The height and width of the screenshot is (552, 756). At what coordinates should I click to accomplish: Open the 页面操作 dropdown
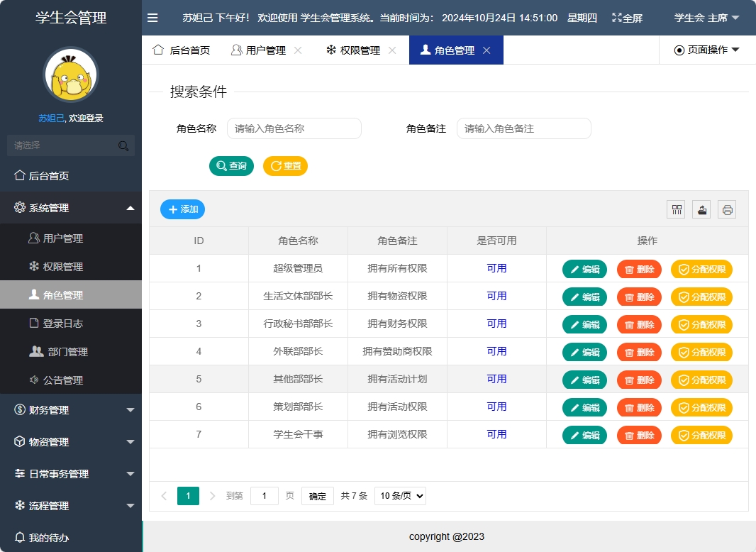click(707, 50)
